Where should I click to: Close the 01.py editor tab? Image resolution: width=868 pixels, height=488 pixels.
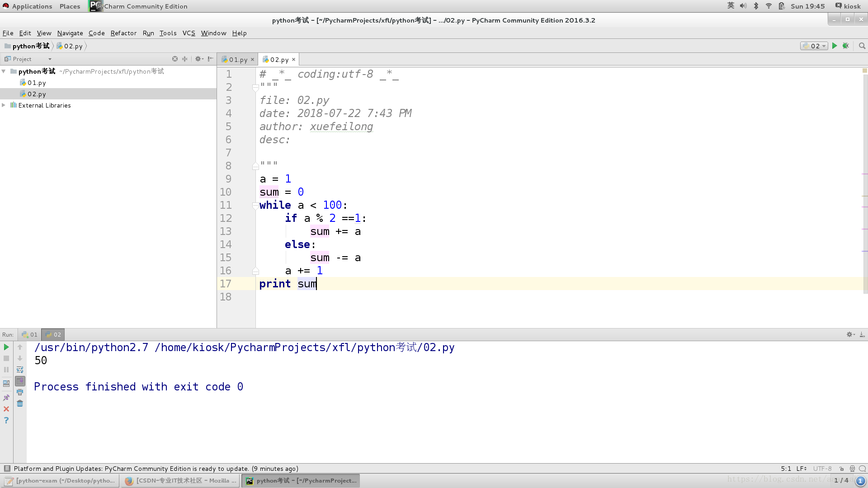tap(253, 60)
